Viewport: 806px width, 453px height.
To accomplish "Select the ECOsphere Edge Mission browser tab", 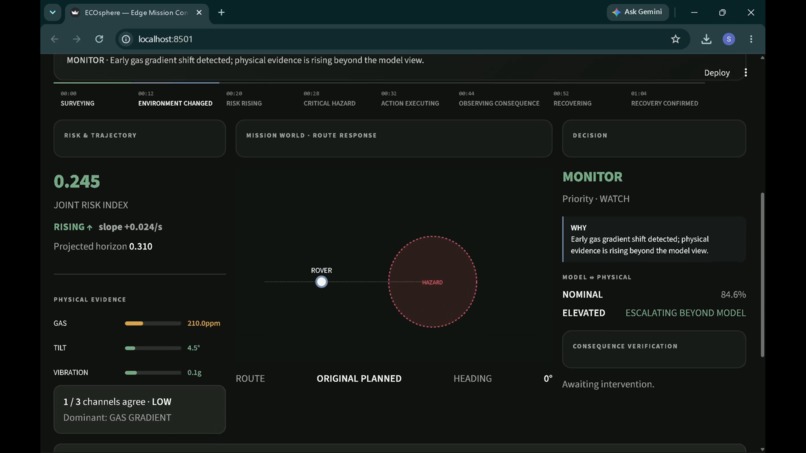I will pyautogui.click(x=136, y=12).
